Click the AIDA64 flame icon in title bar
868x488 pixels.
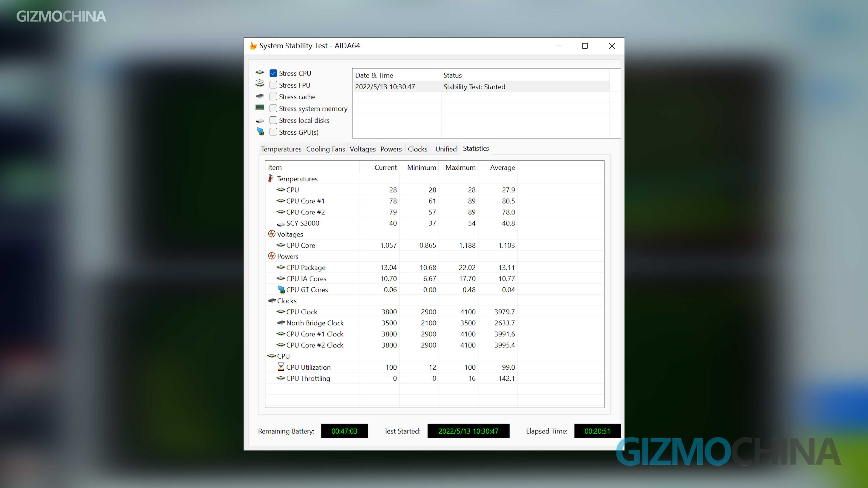click(253, 46)
